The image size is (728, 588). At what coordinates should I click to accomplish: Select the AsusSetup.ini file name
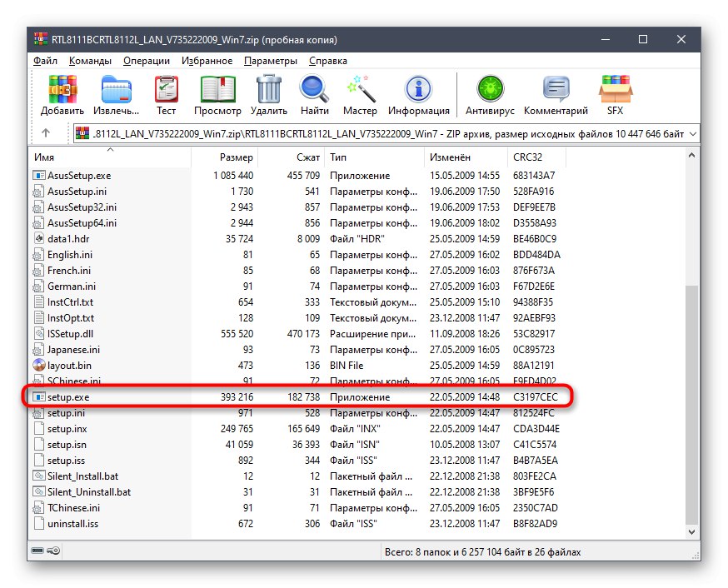coord(77,192)
